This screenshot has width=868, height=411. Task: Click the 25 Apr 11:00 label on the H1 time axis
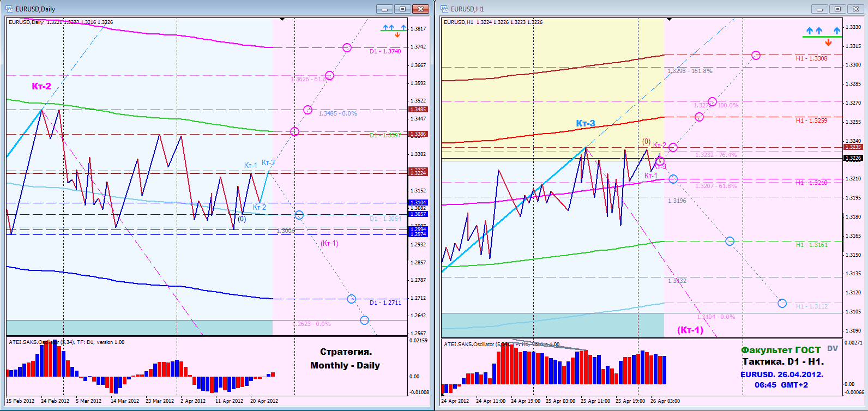point(595,401)
